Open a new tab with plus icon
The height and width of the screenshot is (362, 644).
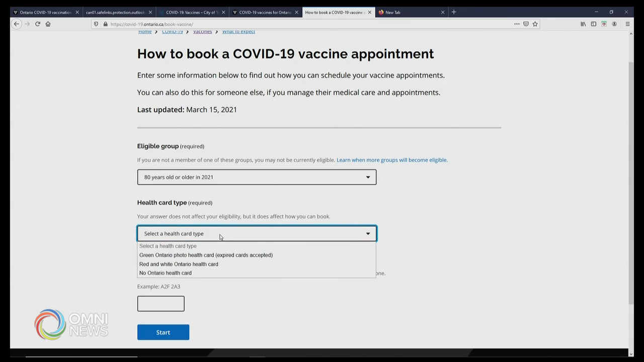pos(454,12)
